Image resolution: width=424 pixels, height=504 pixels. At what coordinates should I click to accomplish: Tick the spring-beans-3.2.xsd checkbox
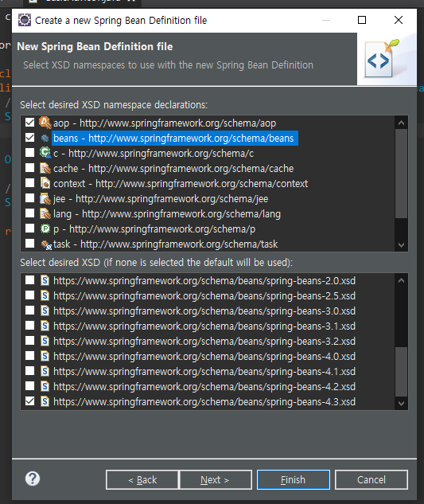point(29,341)
